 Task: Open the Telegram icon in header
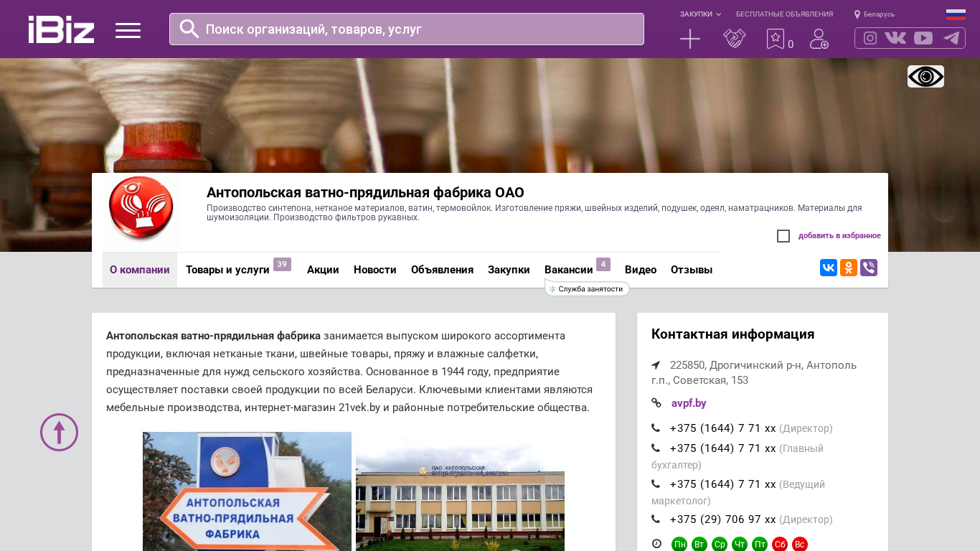pos(951,38)
